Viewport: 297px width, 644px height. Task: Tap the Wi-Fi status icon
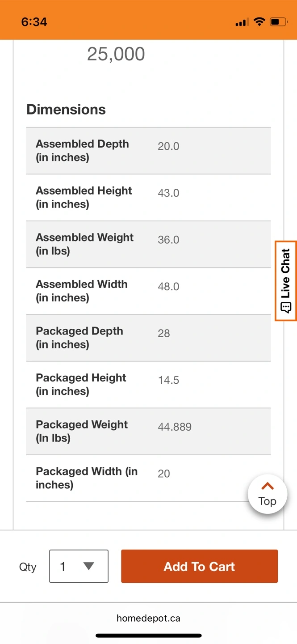point(259,21)
